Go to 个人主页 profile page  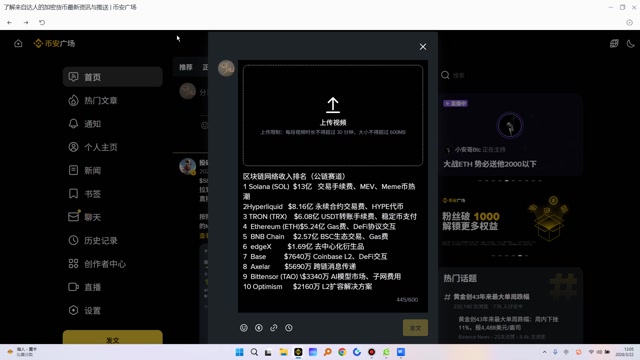tap(113, 147)
